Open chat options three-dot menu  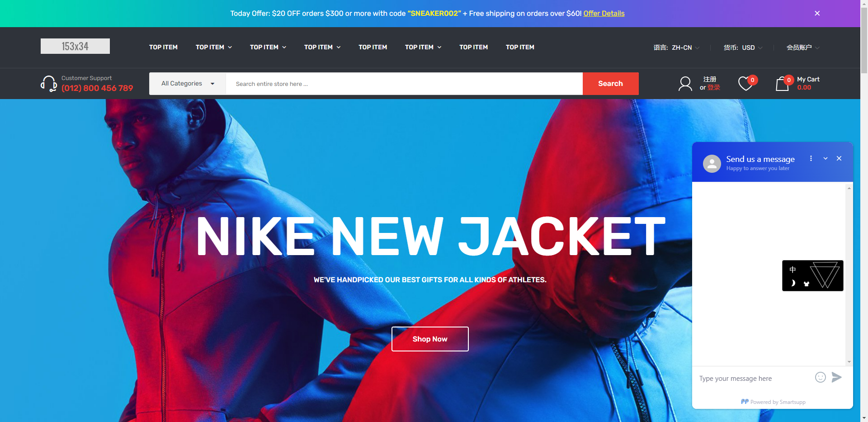(x=811, y=158)
